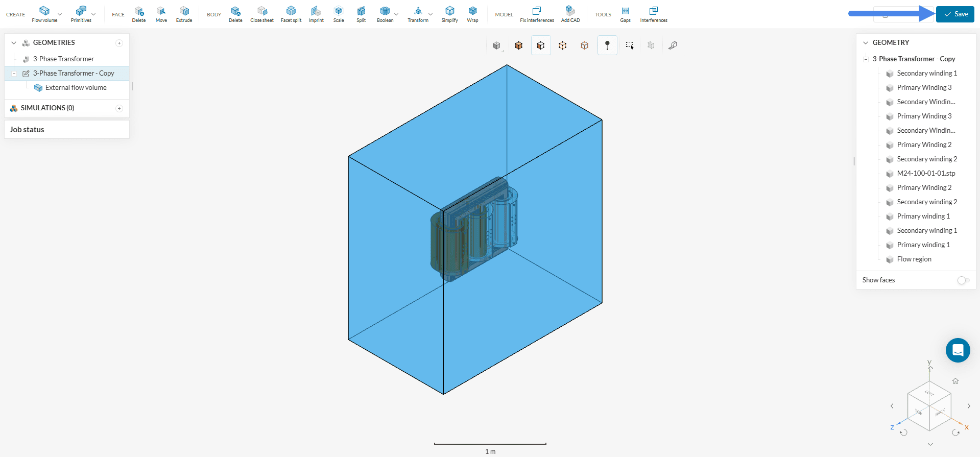Image resolution: width=980 pixels, height=457 pixels.
Task: Select External flow volume tree item
Action: click(x=76, y=88)
